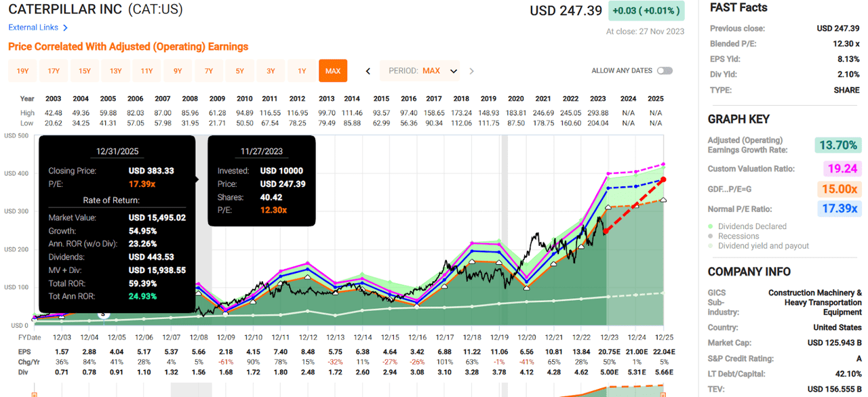The width and height of the screenshot is (868, 397).
Task: Click Custom Valuation Ratio 19.24 swatch
Action: (843, 169)
